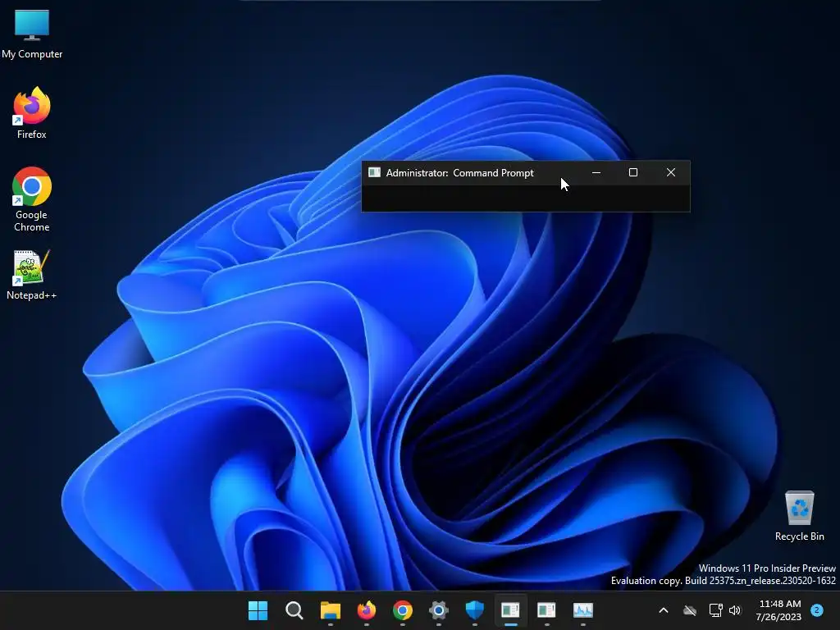The height and width of the screenshot is (630, 840).
Task: Switch to the second console taskbar icon
Action: pos(546,610)
